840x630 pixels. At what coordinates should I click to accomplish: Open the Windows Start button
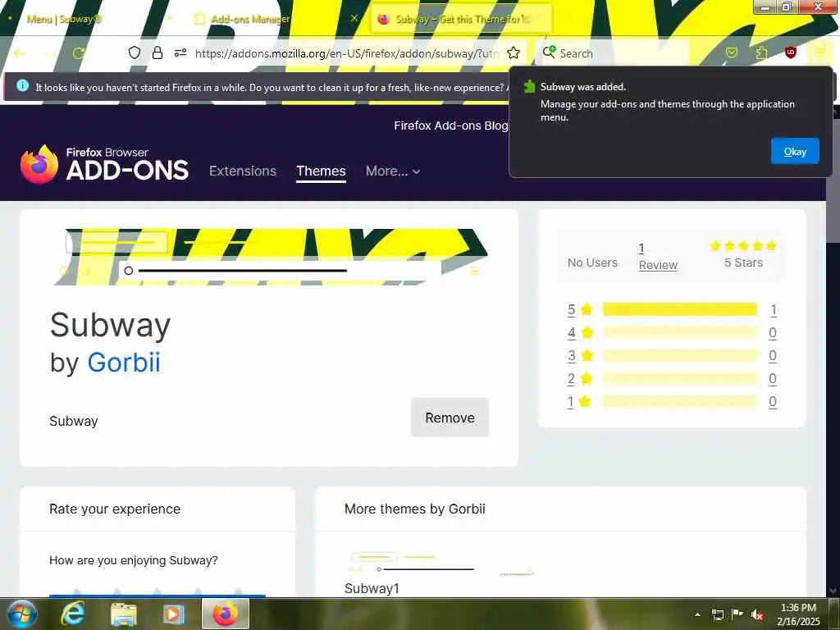point(22,614)
